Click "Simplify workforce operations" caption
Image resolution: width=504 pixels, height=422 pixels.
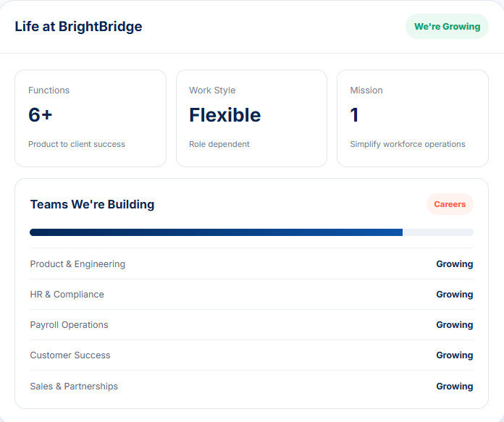coord(407,144)
